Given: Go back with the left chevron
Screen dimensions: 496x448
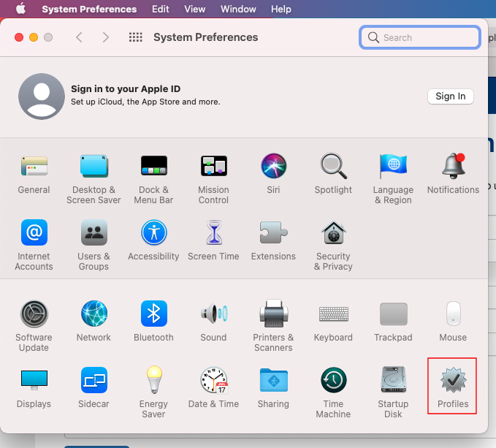Looking at the screenshot, I should click(x=79, y=37).
